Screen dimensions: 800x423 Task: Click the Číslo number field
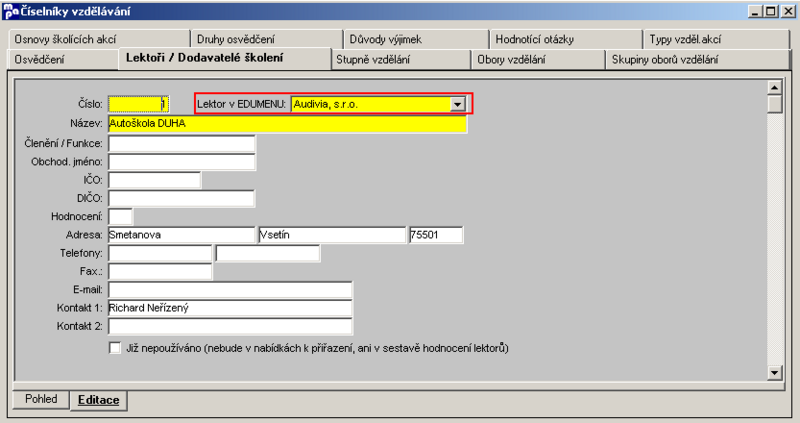click(138, 104)
